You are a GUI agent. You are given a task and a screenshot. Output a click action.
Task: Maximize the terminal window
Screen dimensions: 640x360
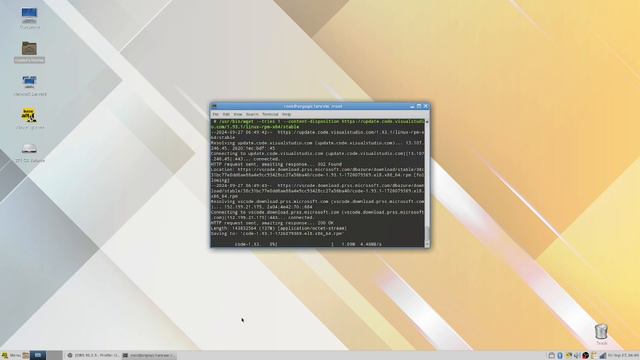[x=419, y=106]
